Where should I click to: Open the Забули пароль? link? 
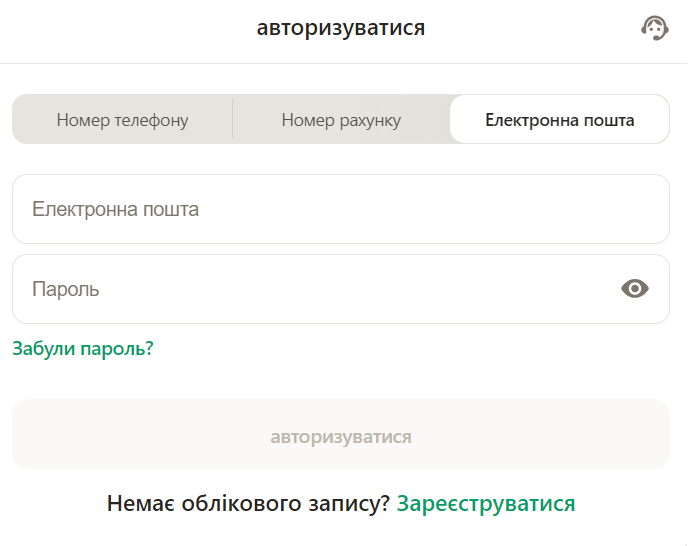pyautogui.click(x=82, y=348)
